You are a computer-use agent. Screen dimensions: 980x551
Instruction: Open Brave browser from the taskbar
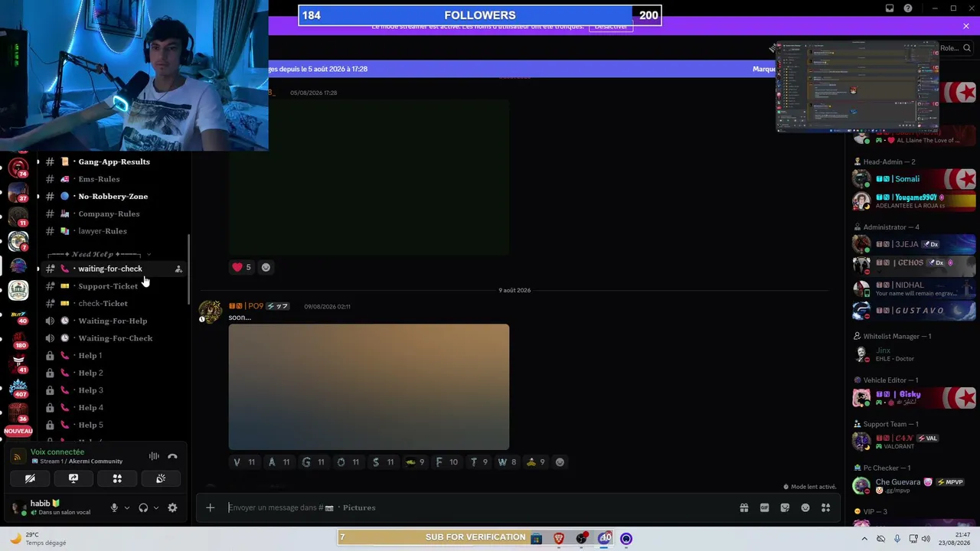click(559, 539)
